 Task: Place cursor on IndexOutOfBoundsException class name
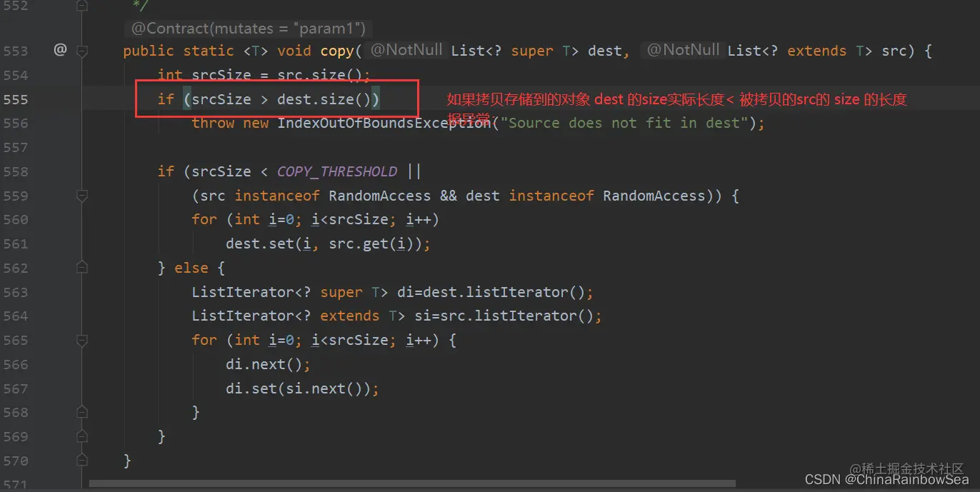click(384, 124)
